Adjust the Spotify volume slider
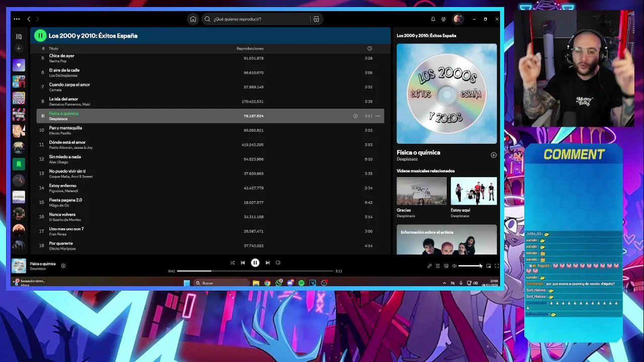Screen dimensions: 644x362 coord(470,266)
